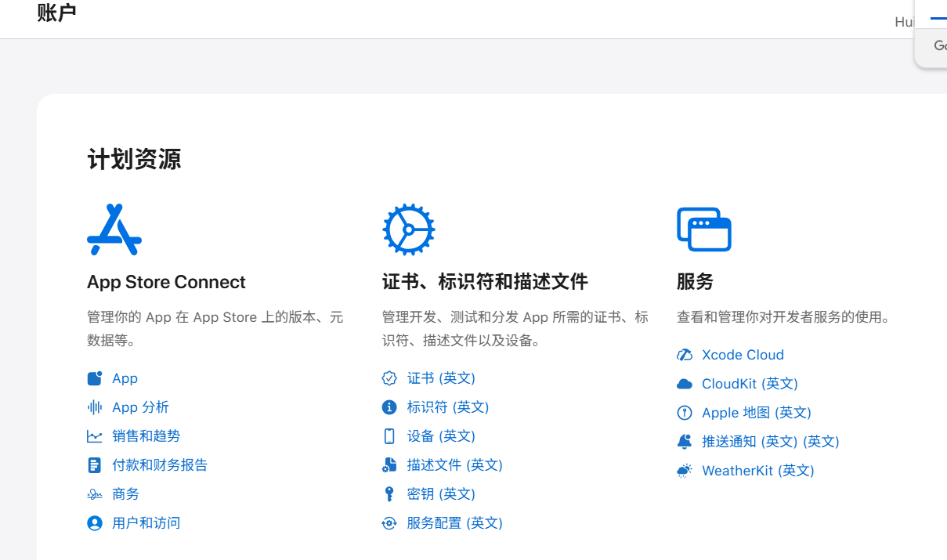Open the Xcode Cloud link
947x560 pixels.
[x=743, y=355]
